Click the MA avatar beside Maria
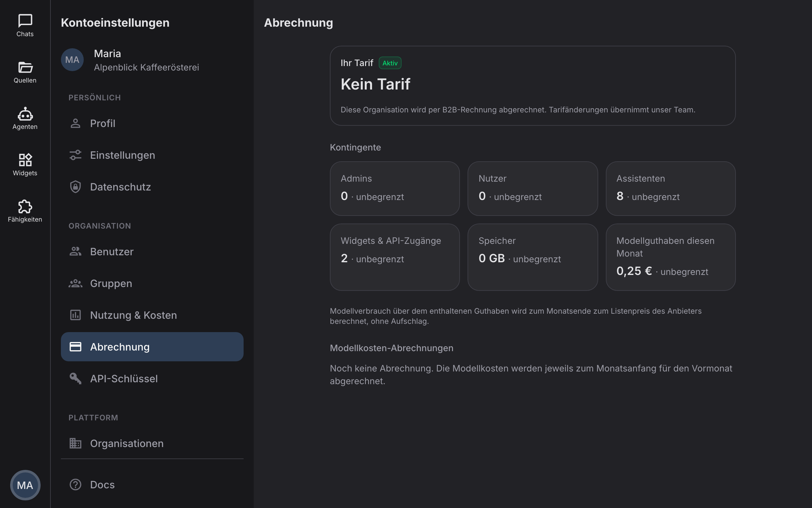Image resolution: width=812 pixels, height=508 pixels. point(72,60)
